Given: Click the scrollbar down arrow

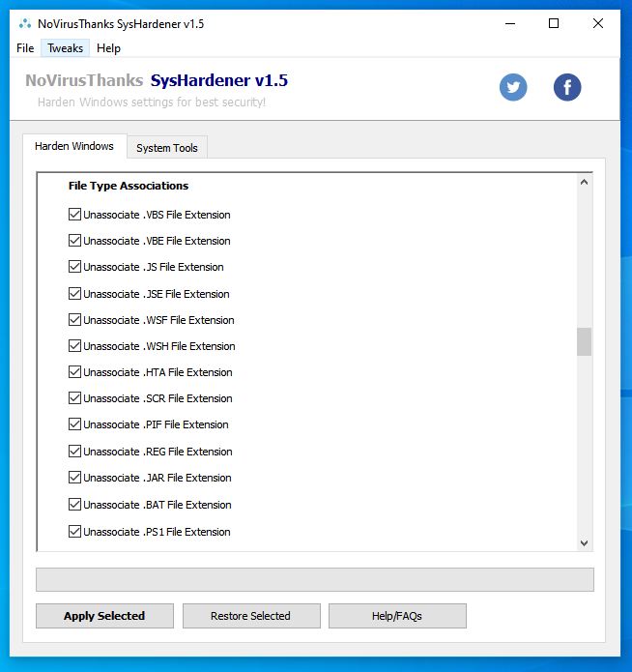Looking at the screenshot, I should tap(584, 543).
